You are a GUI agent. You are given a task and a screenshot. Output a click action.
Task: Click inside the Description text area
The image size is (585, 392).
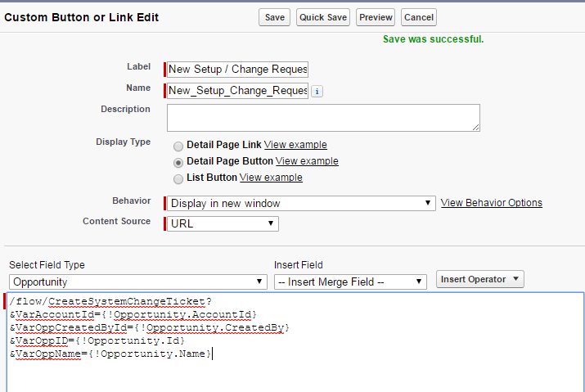click(323, 118)
